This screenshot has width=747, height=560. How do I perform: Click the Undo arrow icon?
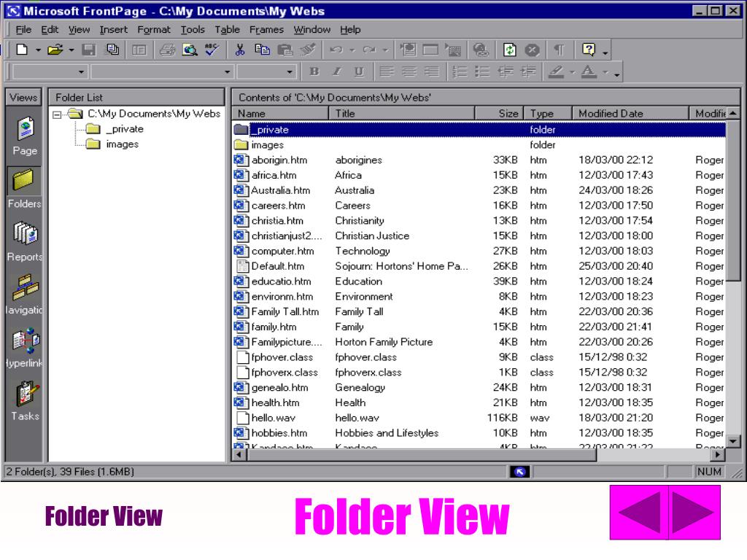tap(336, 50)
